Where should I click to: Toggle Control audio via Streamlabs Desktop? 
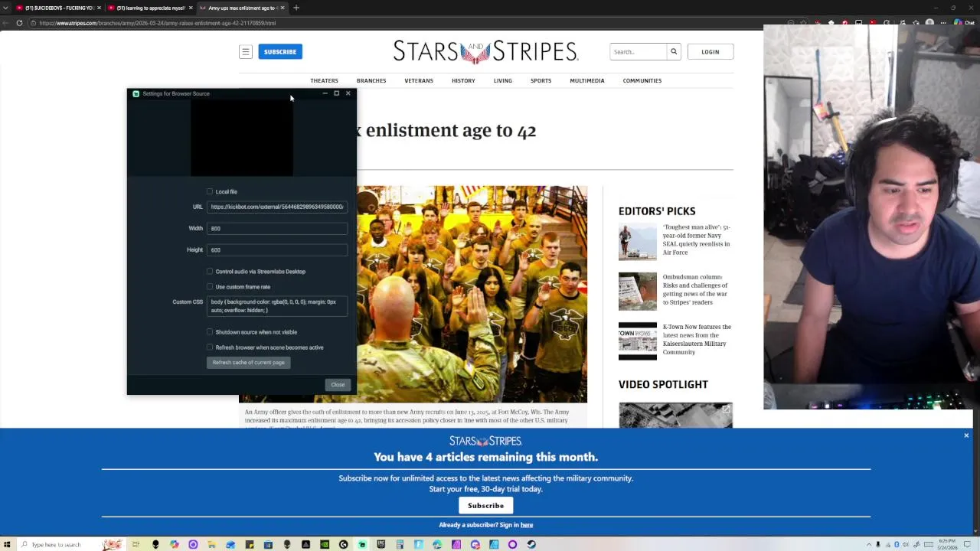210,271
